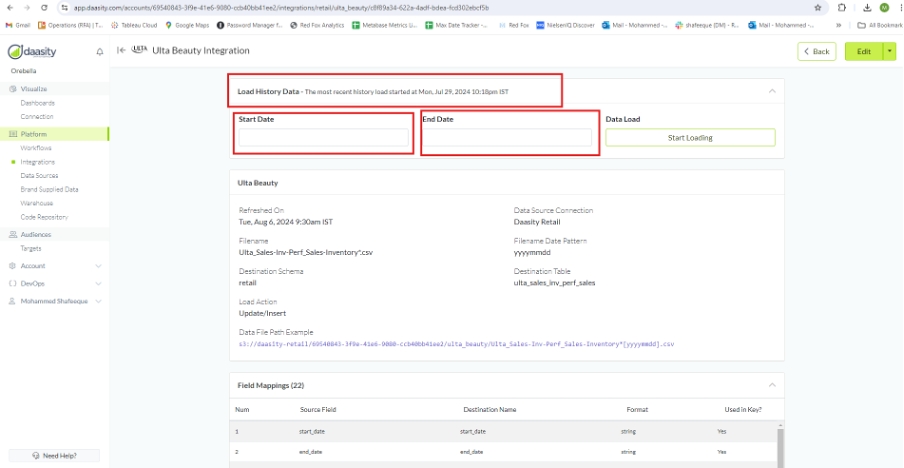
Task: Collapse the Load History Data section
Action: point(771,91)
